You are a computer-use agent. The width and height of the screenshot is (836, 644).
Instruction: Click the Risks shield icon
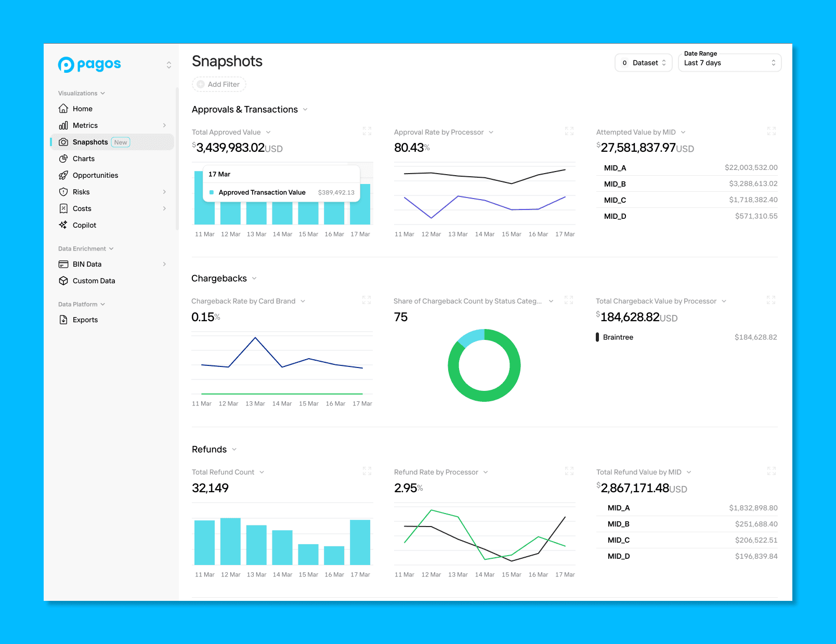coord(63,192)
